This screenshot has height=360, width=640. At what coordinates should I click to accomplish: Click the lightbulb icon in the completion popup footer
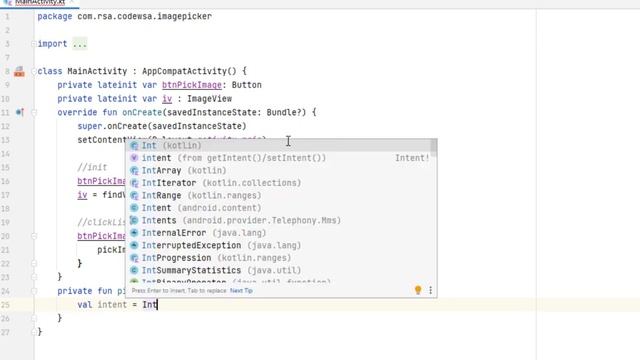click(x=418, y=290)
